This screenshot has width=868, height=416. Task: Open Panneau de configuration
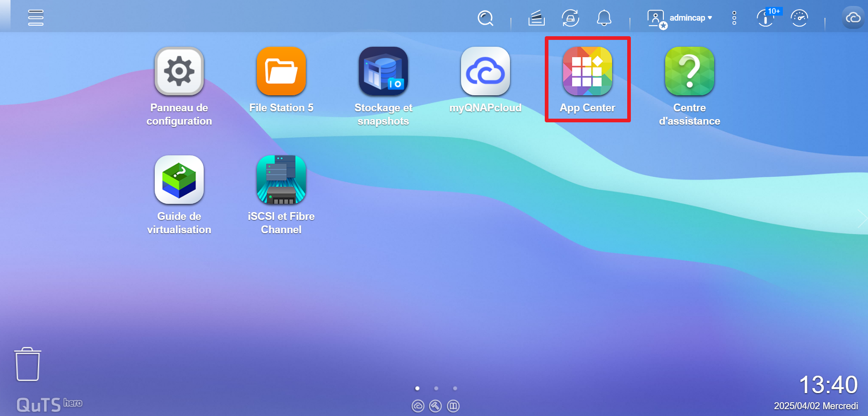point(179,87)
